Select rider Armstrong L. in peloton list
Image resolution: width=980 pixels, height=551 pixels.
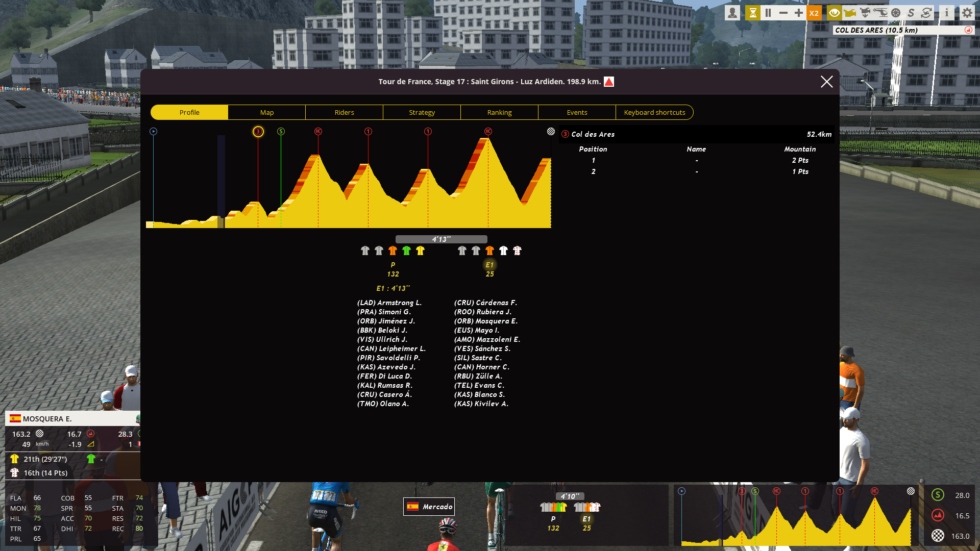pyautogui.click(x=389, y=303)
